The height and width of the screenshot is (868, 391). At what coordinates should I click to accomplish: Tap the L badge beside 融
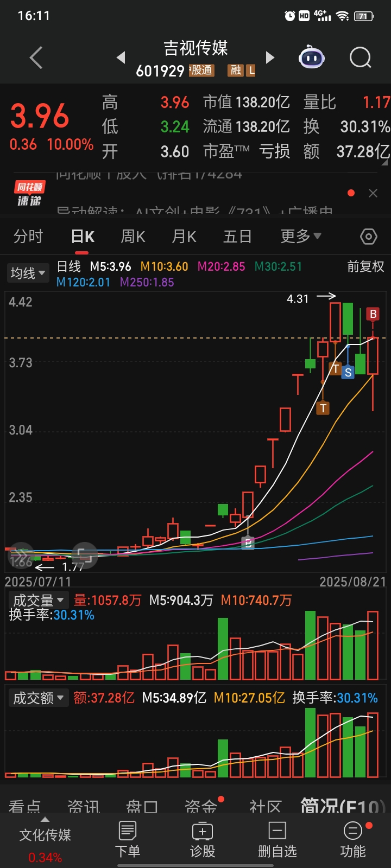click(x=250, y=70)
